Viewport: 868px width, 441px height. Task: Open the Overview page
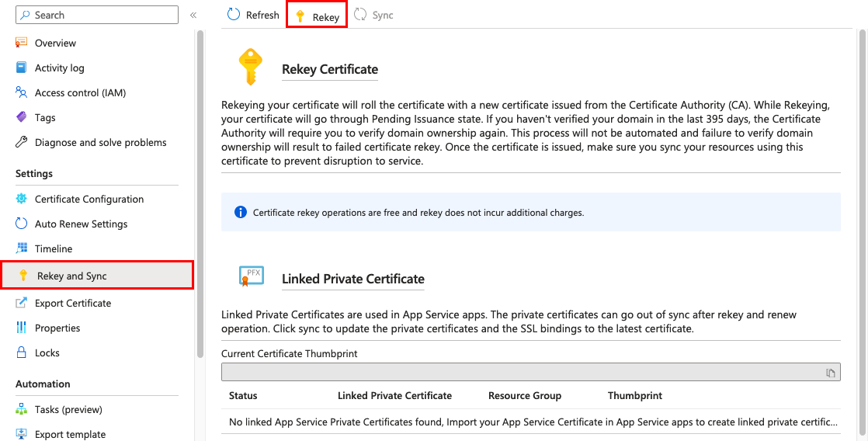[55, 43]
